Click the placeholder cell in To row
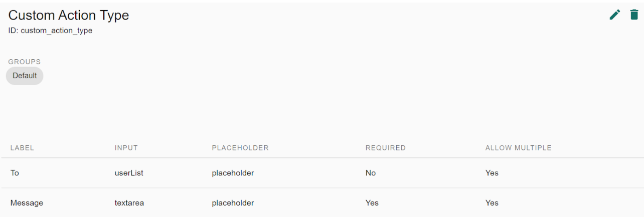This screenshot has width=644, height=217. (233, 173)
